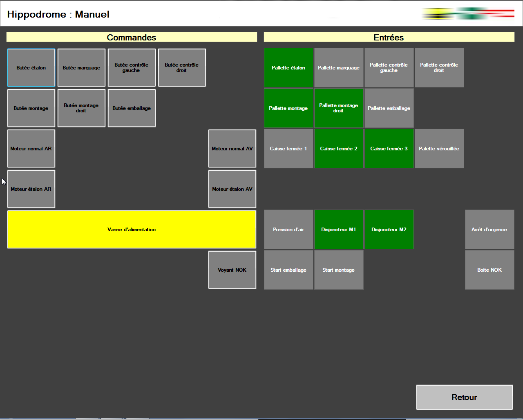Image resolution: width=523 pixels, height=420 pixels.
Task: Toggle the Butée étalon command
Action: pos(31,68)
